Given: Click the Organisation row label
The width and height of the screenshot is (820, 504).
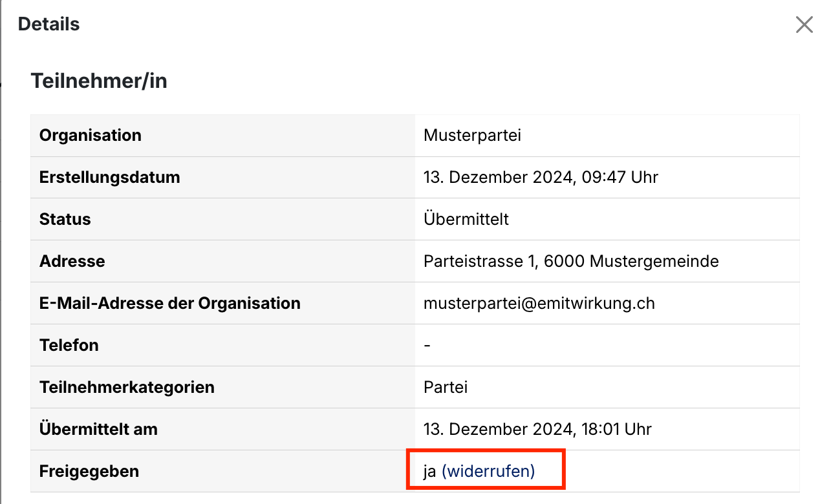Looking at the screenshot, I should [91, 136].
